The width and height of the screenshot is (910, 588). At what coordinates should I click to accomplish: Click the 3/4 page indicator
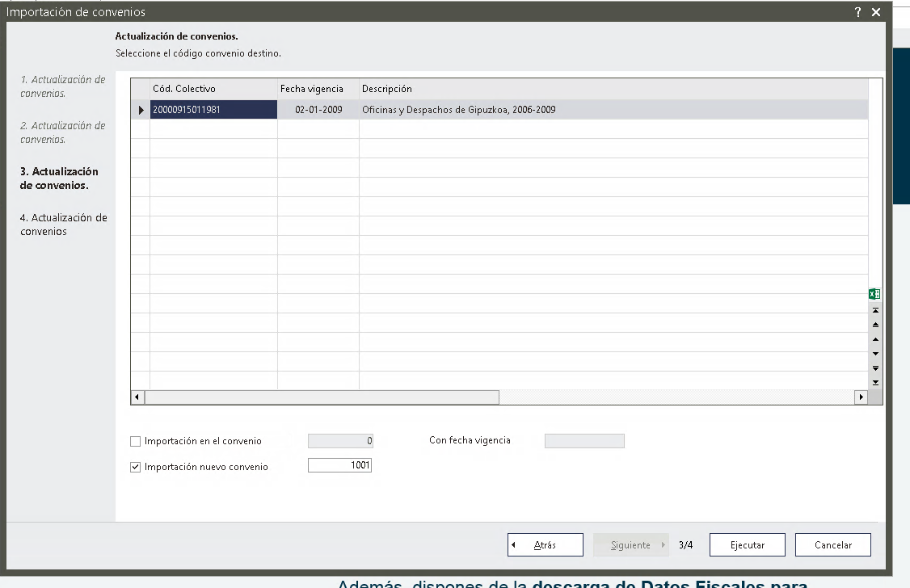tap(685, 545)
